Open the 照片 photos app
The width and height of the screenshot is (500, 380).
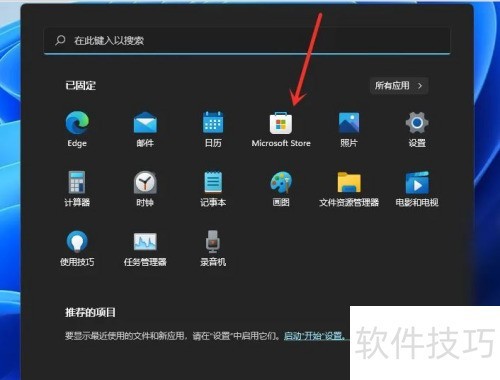click(x=349, y=123)
